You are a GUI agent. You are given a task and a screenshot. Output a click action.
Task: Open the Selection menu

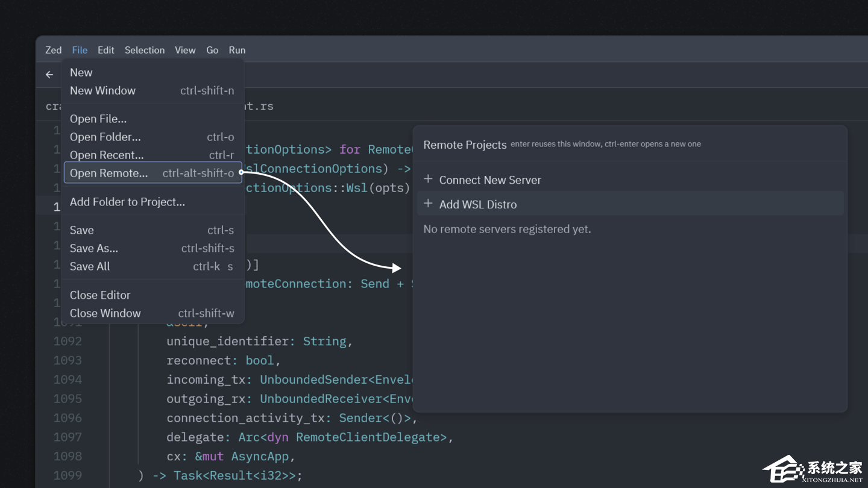click(144, 50)
